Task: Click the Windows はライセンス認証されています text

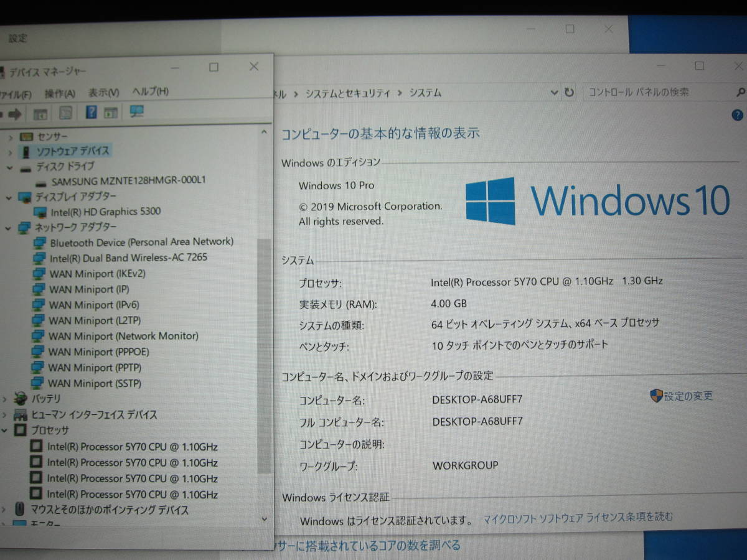Action: pyautogui.click(x=386, y=520)
